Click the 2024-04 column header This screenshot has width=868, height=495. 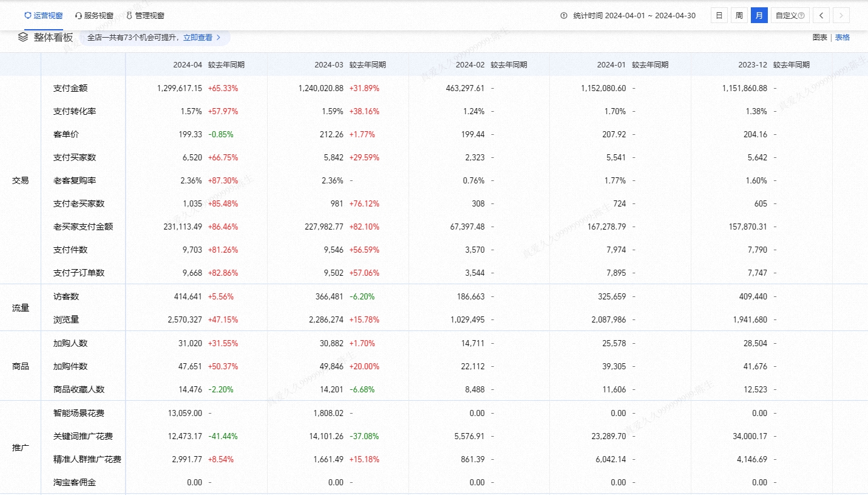(x=187, y=65)
